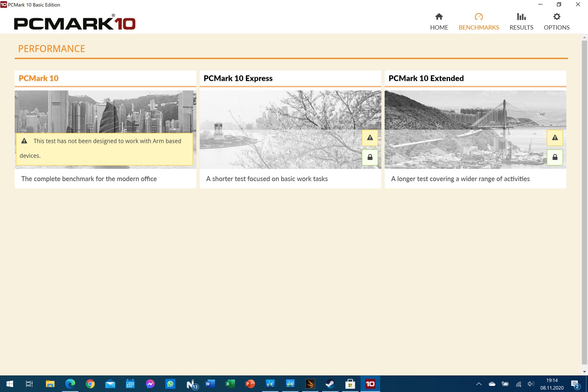Open the OPTIONS tab
The height and width of the screenshot is (392, 588).
coord(556,21)
